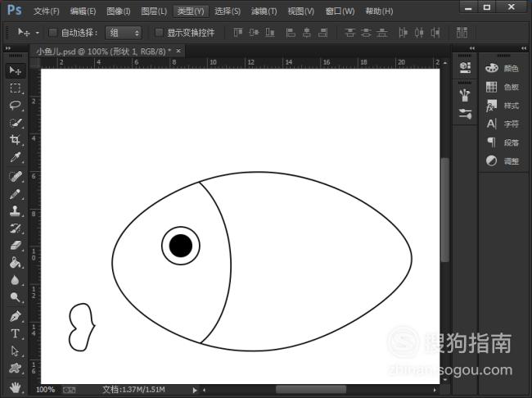Click the Auto-Align Layers icon
This screenshot has height=398, width=532.
point(462,33)
